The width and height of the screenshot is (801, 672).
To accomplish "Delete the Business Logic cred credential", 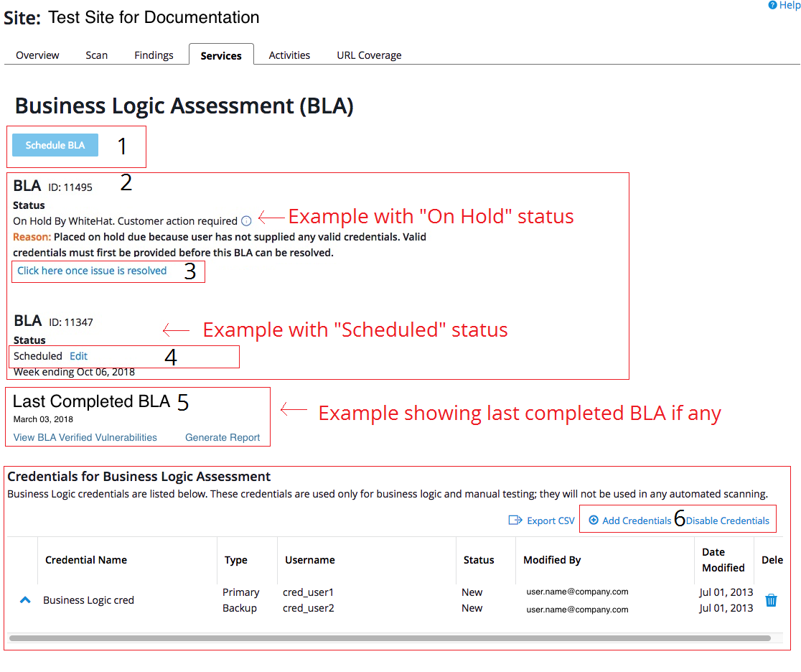I will pyautogui.click(x=771, y=600).
